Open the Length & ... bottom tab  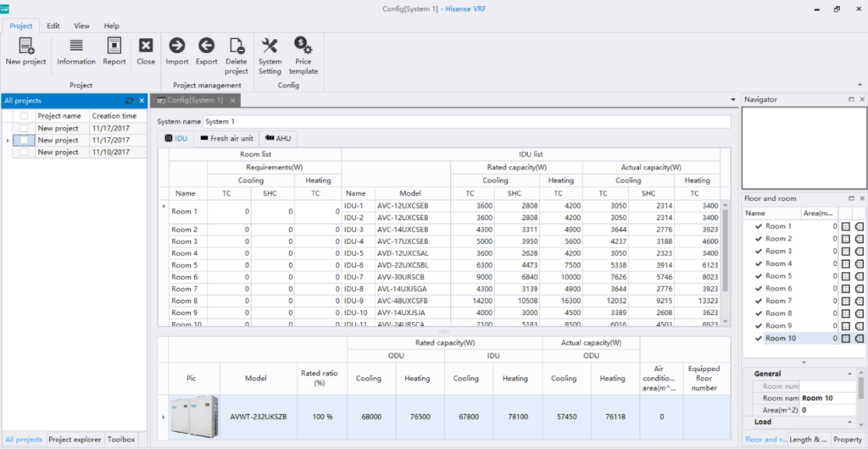click(808, 440)
